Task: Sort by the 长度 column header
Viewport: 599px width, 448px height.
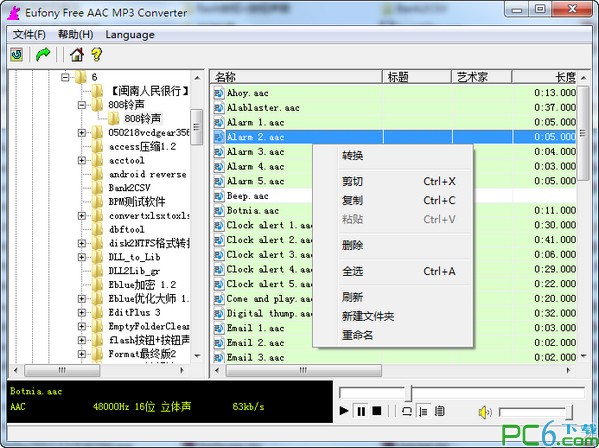Action: (544, 77)
